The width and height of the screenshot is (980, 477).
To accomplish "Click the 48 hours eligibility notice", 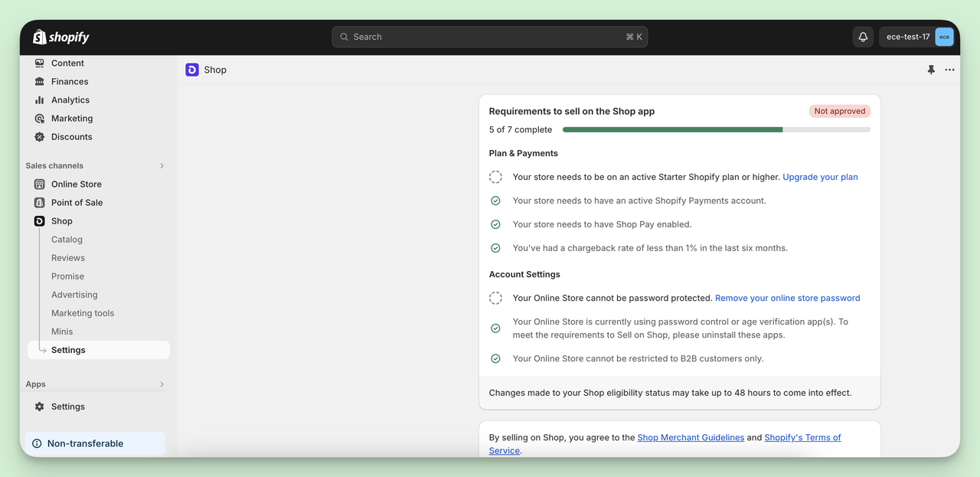I will [x=670, y=393].
